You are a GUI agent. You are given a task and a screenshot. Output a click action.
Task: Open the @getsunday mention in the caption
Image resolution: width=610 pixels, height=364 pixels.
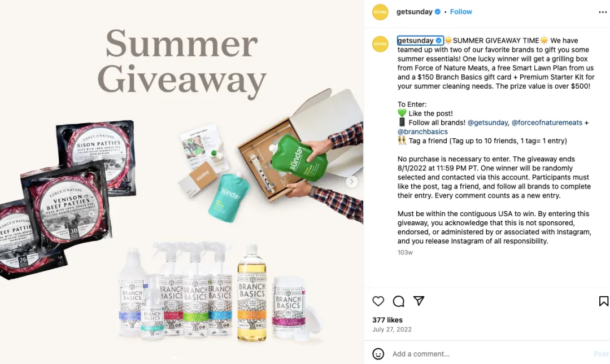point(487,122)
